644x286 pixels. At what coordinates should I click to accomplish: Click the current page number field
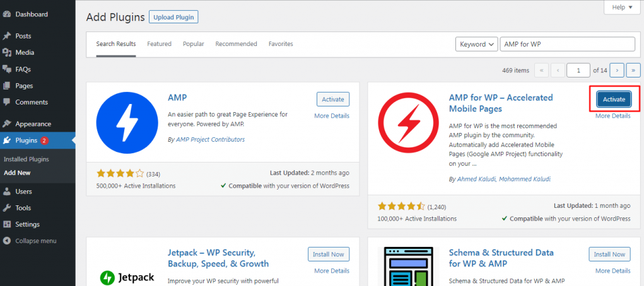578,70
